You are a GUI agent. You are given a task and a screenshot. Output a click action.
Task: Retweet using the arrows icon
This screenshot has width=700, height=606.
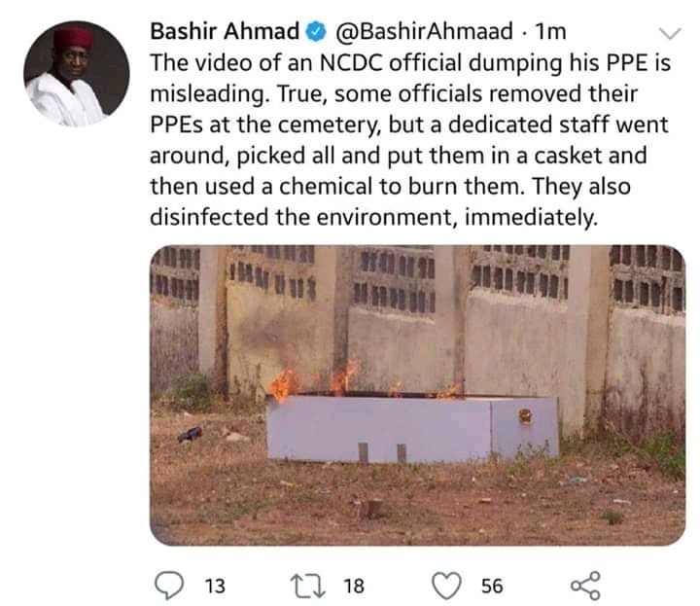[x=307, y=586]
